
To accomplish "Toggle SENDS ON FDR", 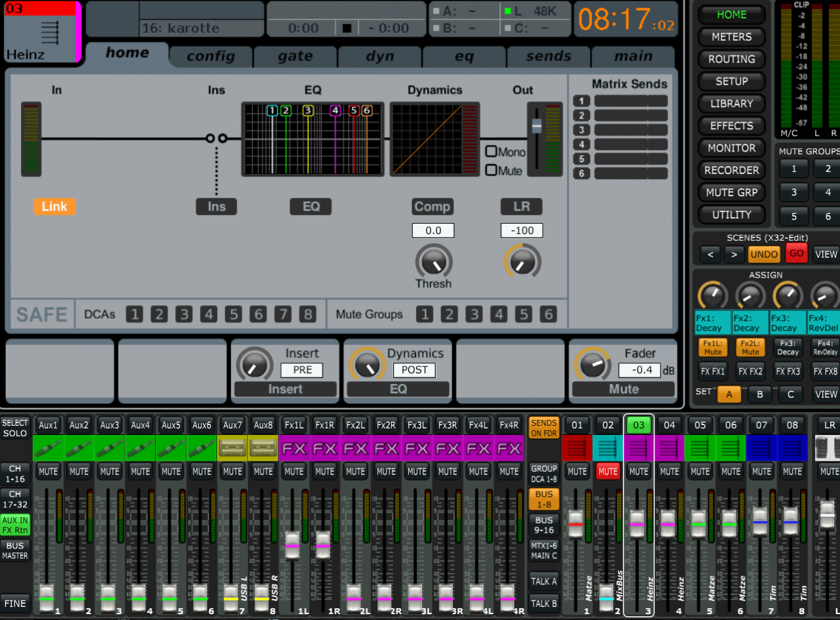I will [544, 428].
